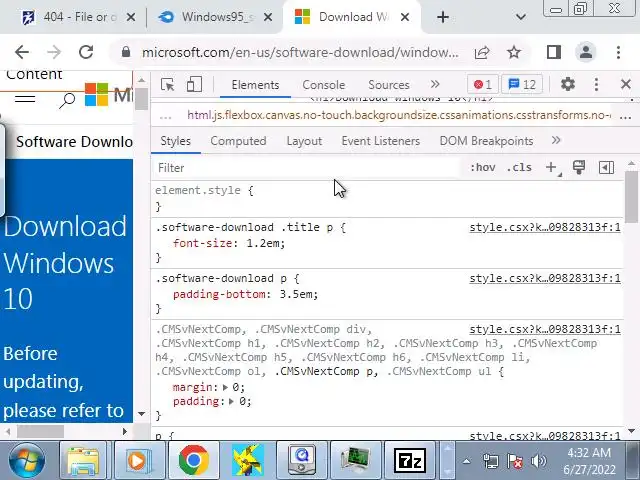Select the Styles sidebar tab

click(176, 141)
